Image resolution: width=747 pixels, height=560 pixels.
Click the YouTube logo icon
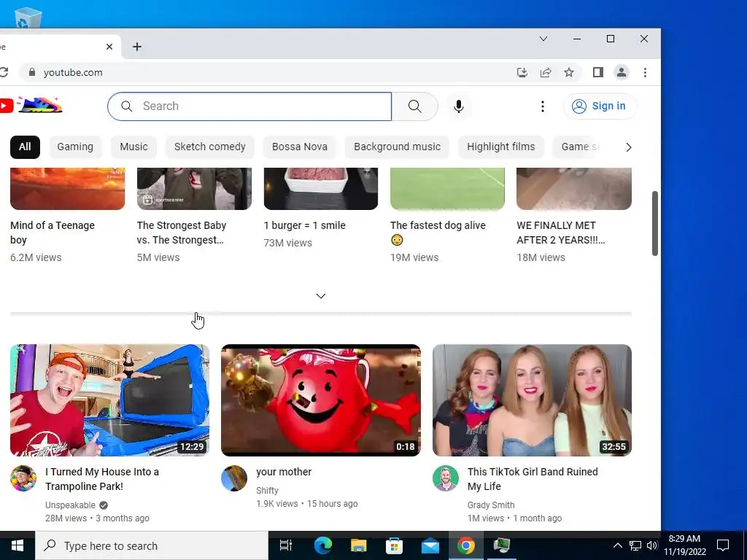coord(6,106)
